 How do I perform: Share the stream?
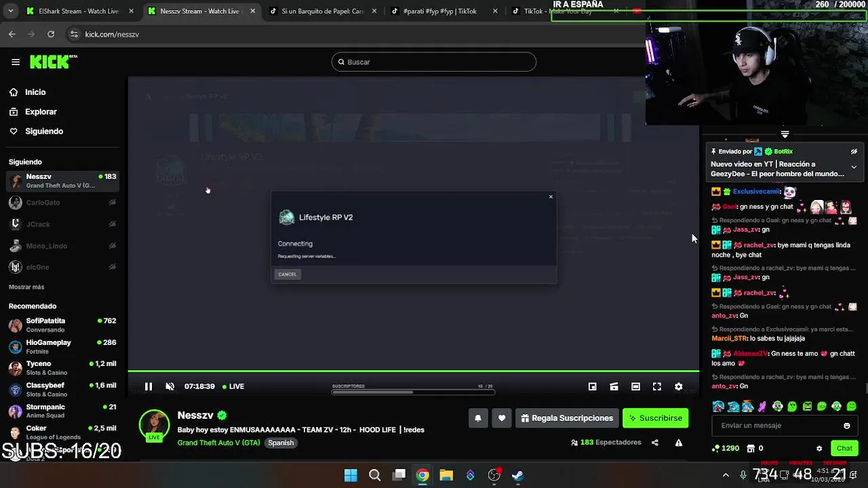(x=655, y=443)
